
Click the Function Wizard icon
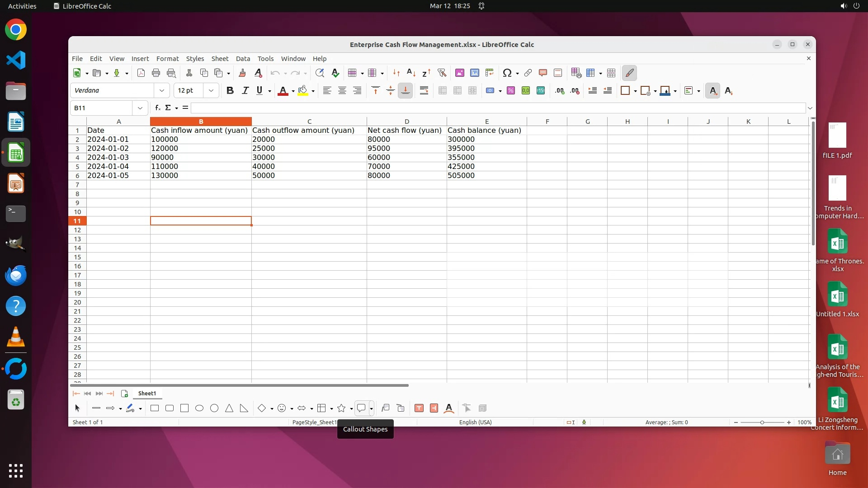point(157,108)
